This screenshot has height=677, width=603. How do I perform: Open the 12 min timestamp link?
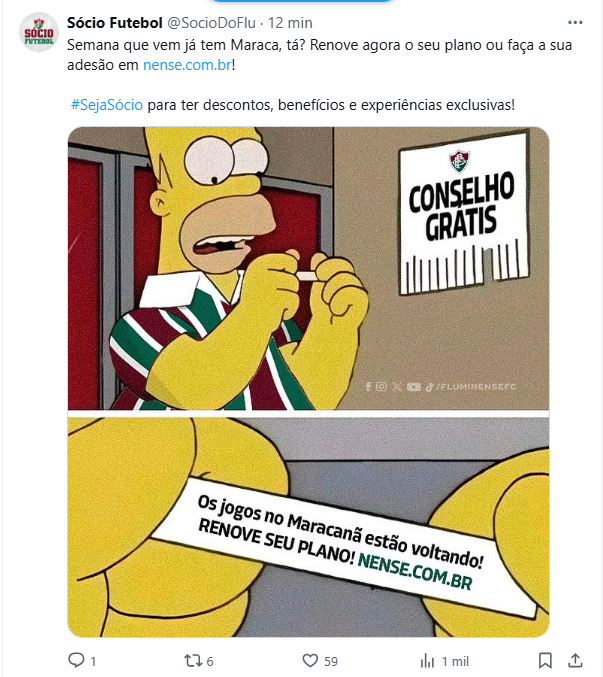pos(290,22)
